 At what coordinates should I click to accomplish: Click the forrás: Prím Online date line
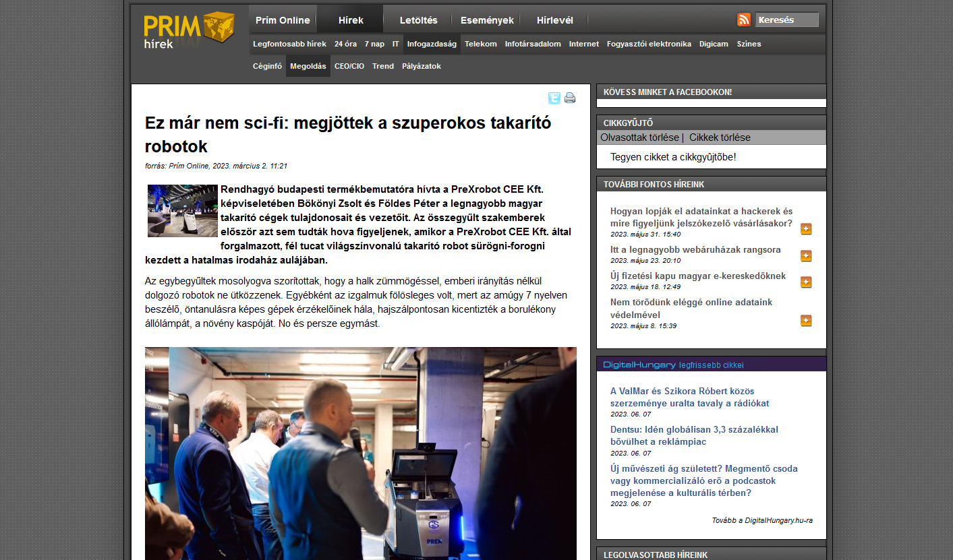click(x=216, y=166)
